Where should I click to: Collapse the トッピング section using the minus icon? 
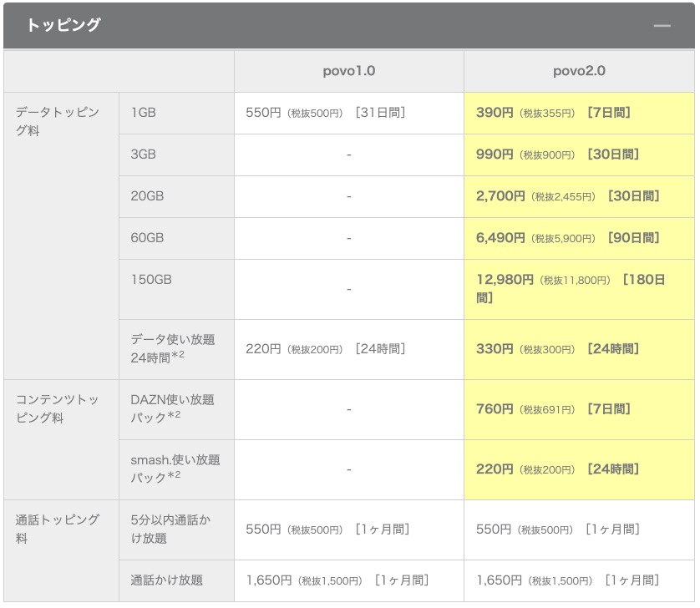tap(662, 26)
